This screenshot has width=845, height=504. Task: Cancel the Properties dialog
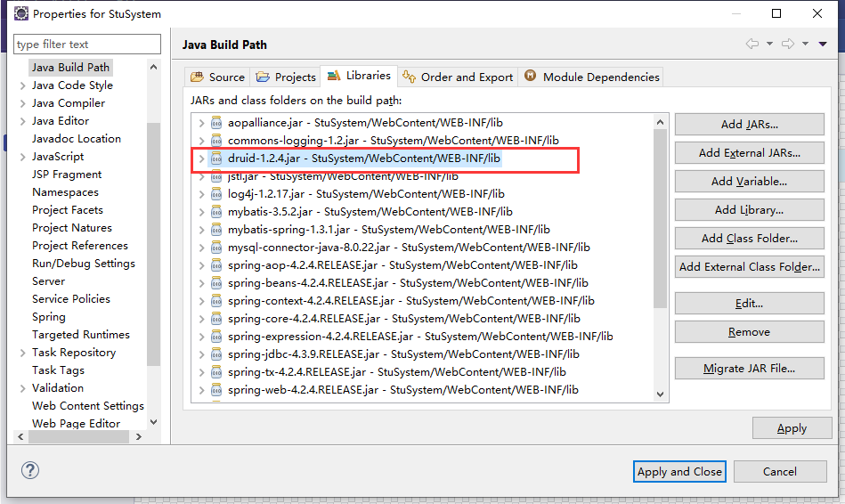[780, 472]
